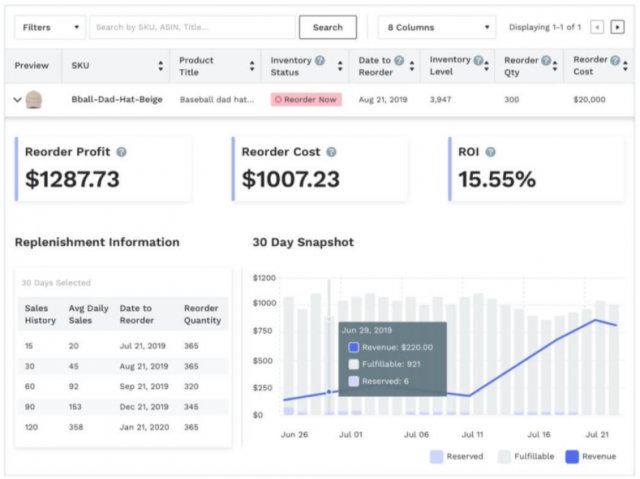Click the $1287.73 reorder profit value

[72, 179]
